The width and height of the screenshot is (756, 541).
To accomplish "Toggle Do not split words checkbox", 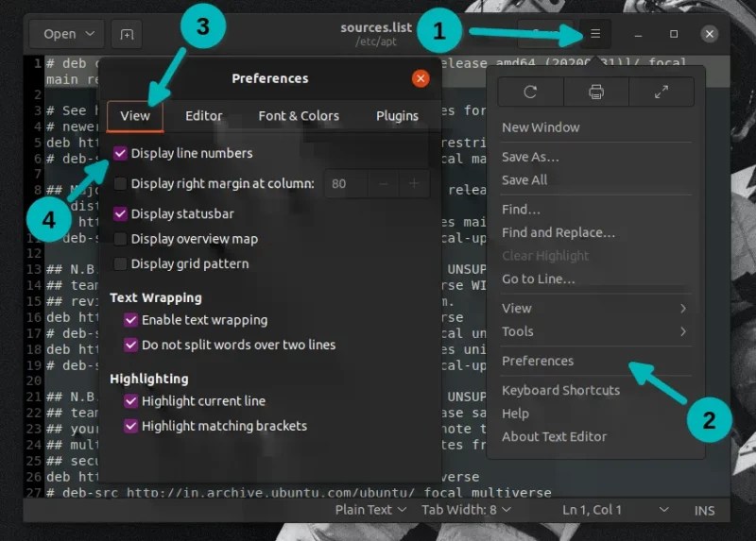I will 130,345.
